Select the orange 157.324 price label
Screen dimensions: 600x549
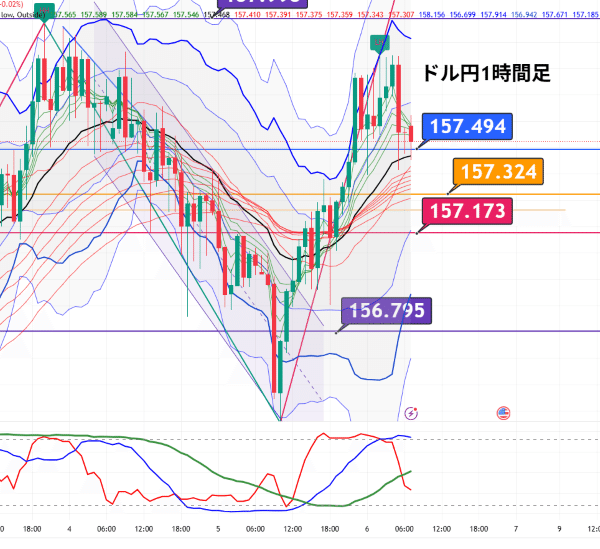click(x=497, y=171)
